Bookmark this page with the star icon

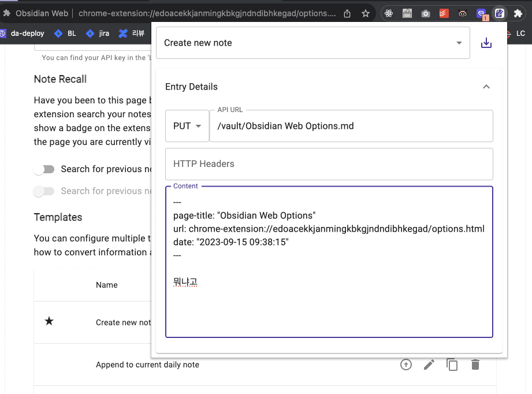pyautogui.click(x=366, y=13)
